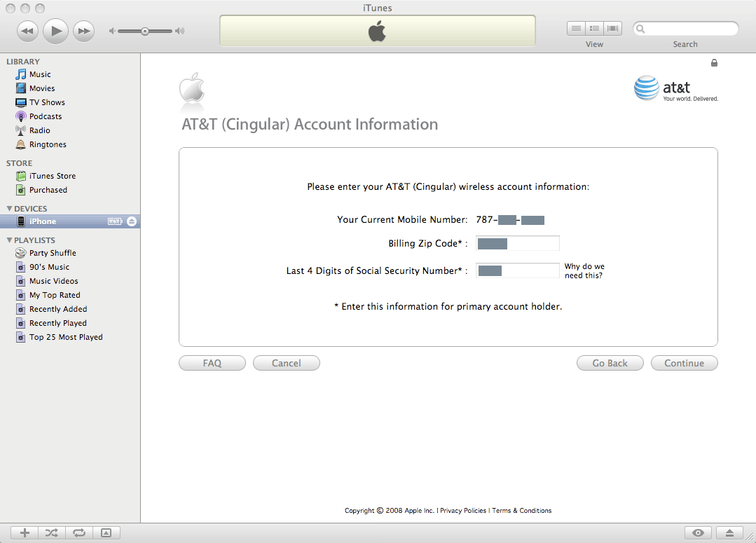Open the Privacy Policies link
Viewport: 756px width, 543px height.
[x=463, y=511]
